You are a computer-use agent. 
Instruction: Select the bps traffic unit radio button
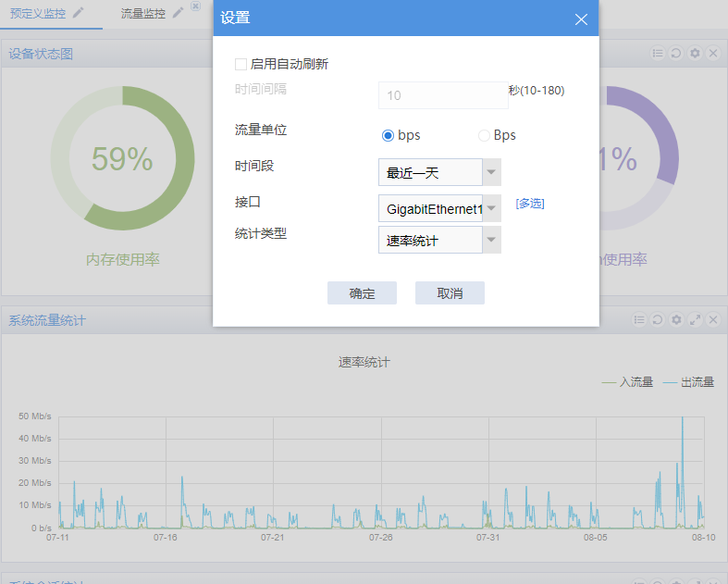(x=388, y=135)
